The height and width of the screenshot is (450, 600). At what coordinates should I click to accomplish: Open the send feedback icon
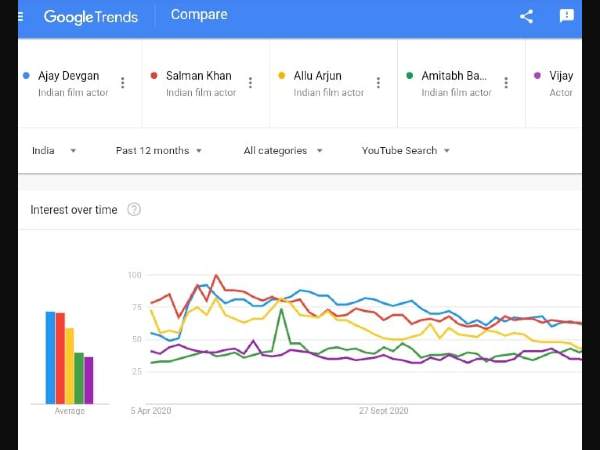pos(567,16)
